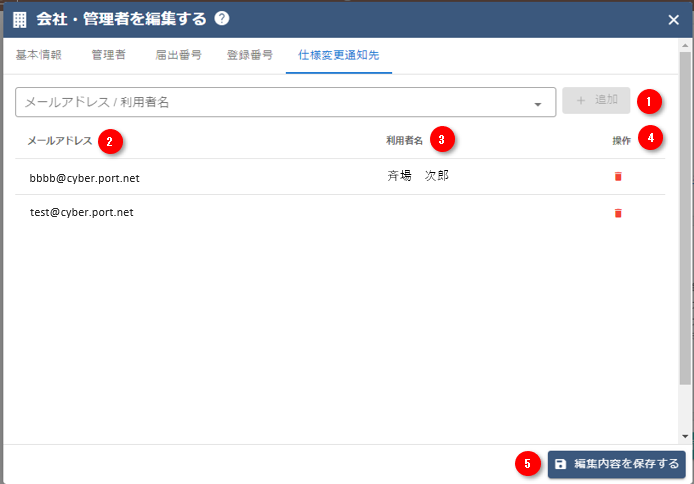Open the 管理者 tab

coord(108,55)
